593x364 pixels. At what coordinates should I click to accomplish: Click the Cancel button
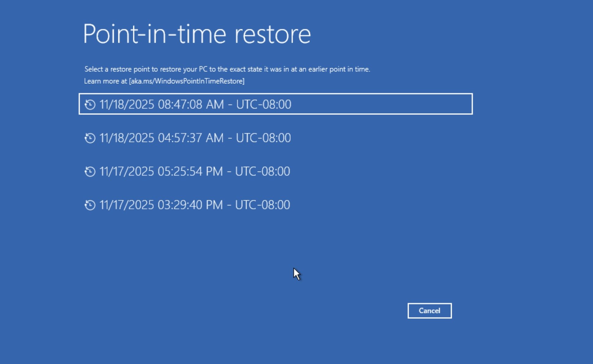click(429, 311)
